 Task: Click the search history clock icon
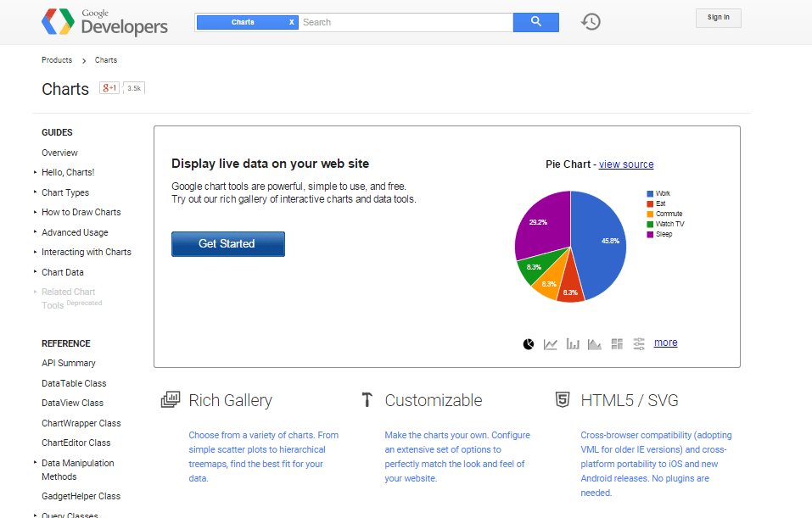coord(591,21)
